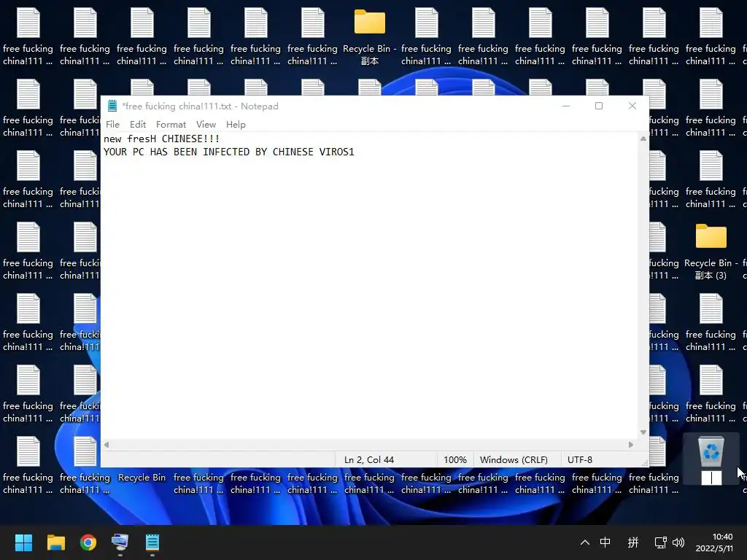This screenshot has height=560, width=747.
Task: Click the UTF-8 encoding status bar entry
Action: [580, 459]
